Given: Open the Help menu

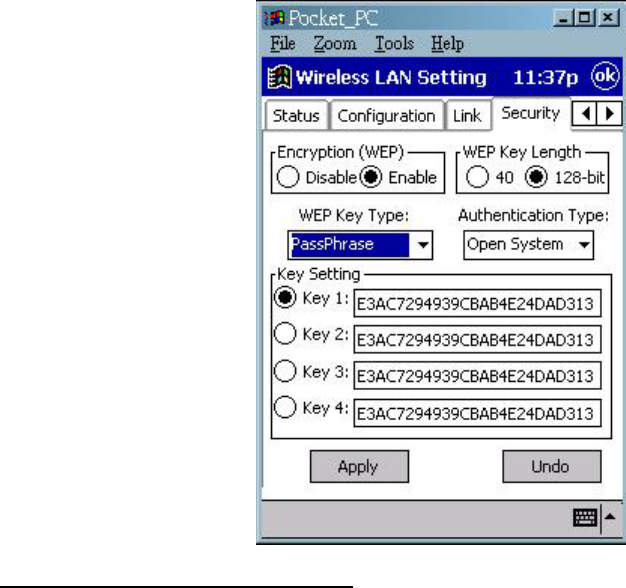Looking at the screenshot, I should [448, 44].
